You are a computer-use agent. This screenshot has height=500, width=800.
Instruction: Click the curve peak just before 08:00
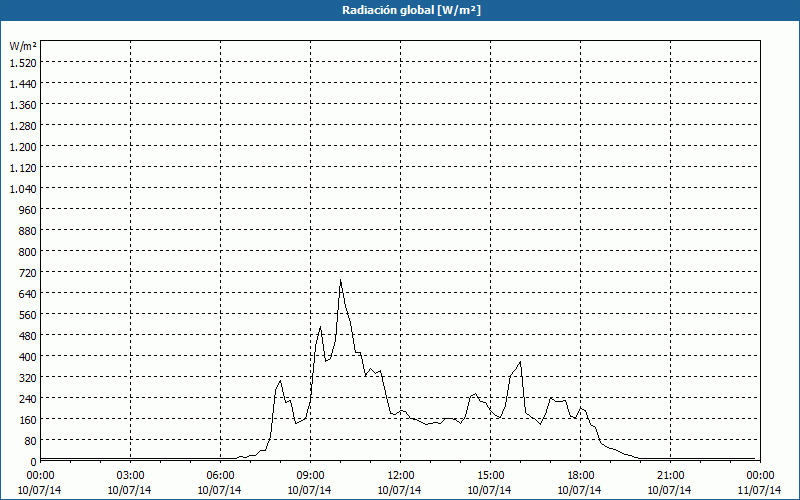point(280,381)
